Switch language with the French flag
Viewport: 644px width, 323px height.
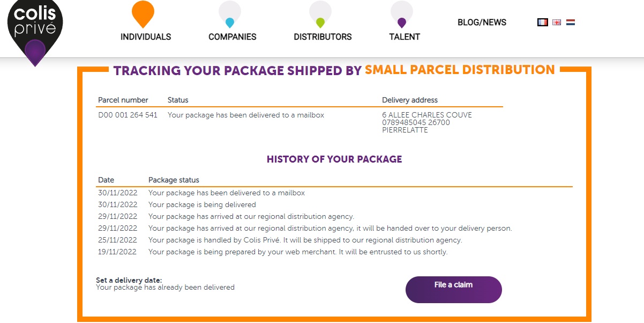(542, 23)
